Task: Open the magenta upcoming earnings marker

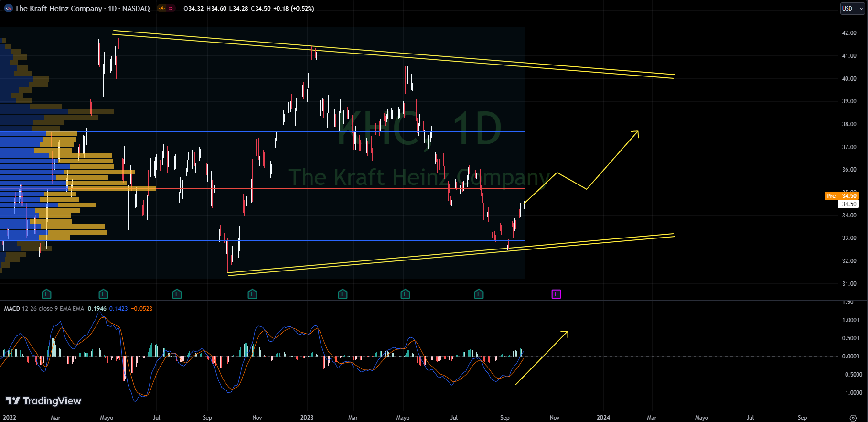Action: point(556,294)
